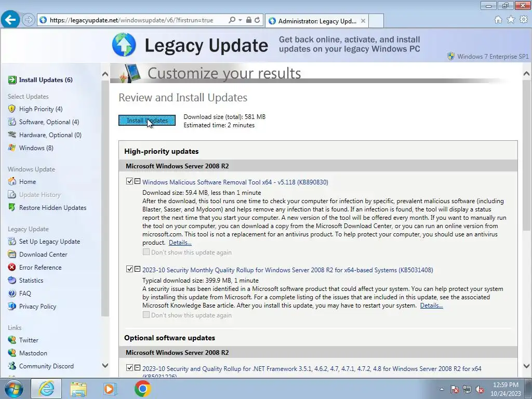The height and width of the screenshot is (399, 532).
Task: Click the Set Up Legacy Update icon
Action: click(12, 241)
